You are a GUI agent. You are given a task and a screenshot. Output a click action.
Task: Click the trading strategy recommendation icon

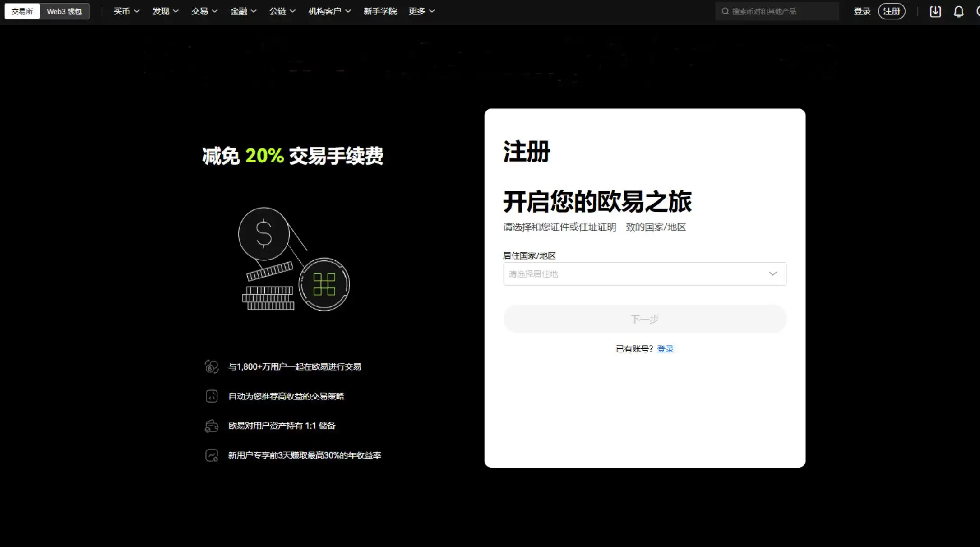click(211, 396)
